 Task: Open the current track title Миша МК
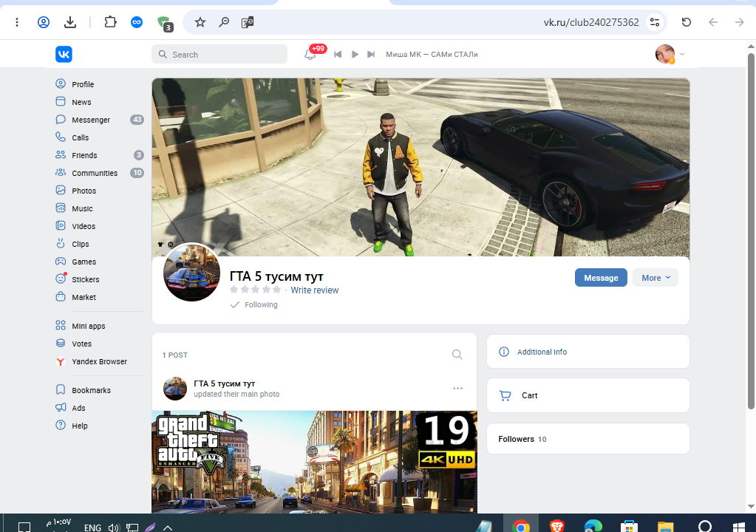[x=432, y=55]
